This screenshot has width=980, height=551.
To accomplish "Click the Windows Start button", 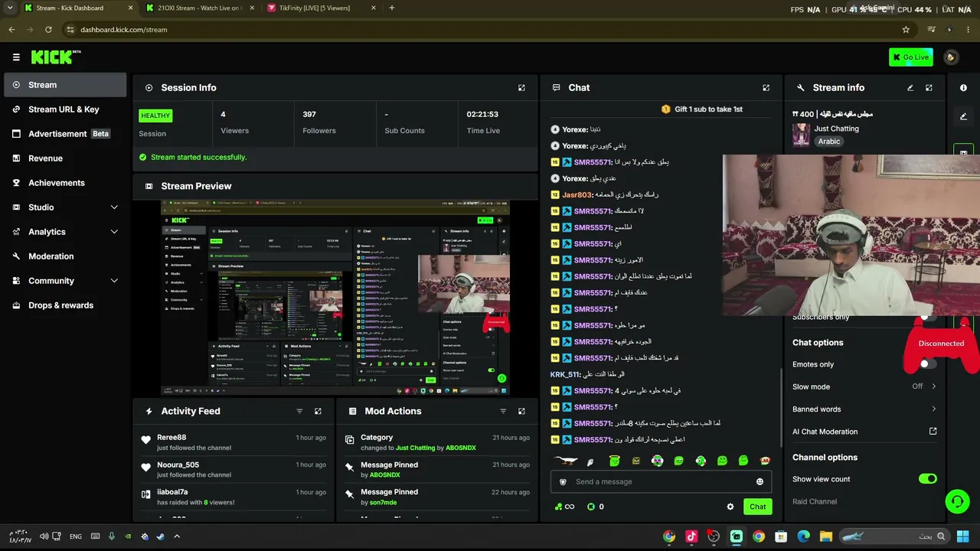I will click(963, 536).
